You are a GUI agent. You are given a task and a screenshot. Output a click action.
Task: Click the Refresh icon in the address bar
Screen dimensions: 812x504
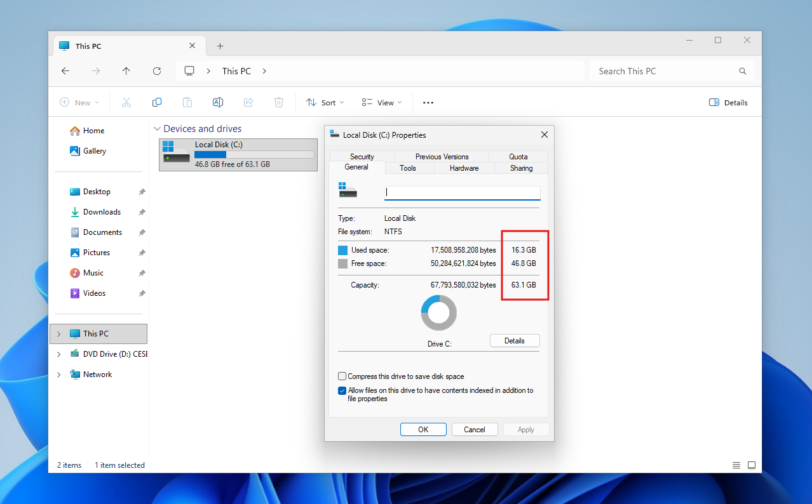(x=157, y=71)
